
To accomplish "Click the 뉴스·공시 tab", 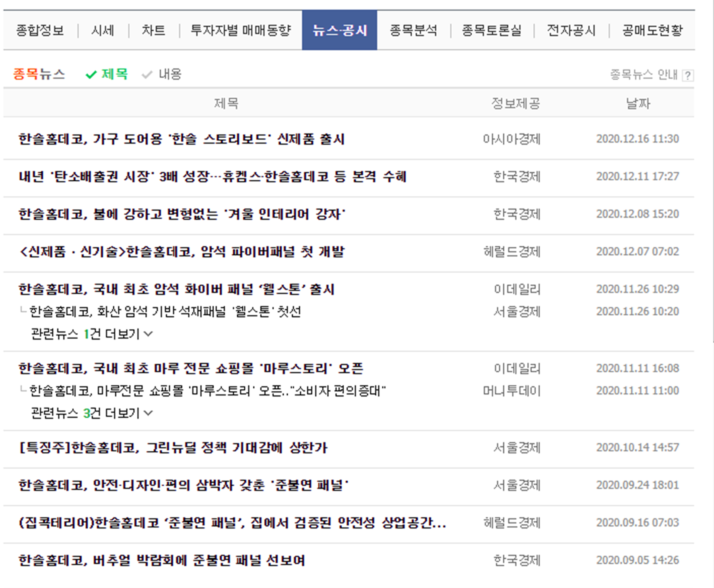I will (x=339, y=30).
